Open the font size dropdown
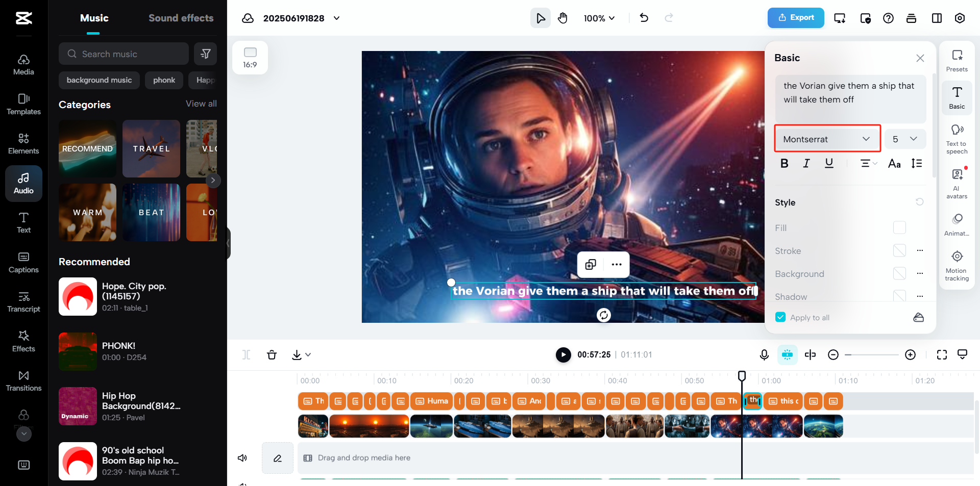 point(905,139)
